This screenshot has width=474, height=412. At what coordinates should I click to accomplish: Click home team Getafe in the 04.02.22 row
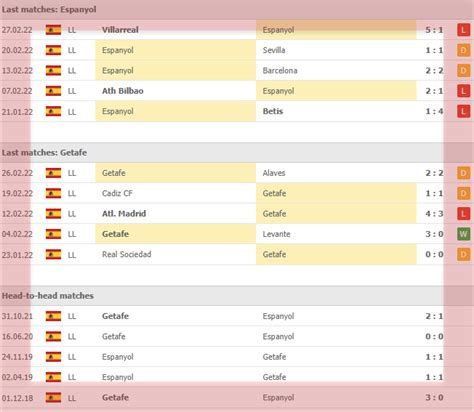pyautogui.click(x=115, y=234)
